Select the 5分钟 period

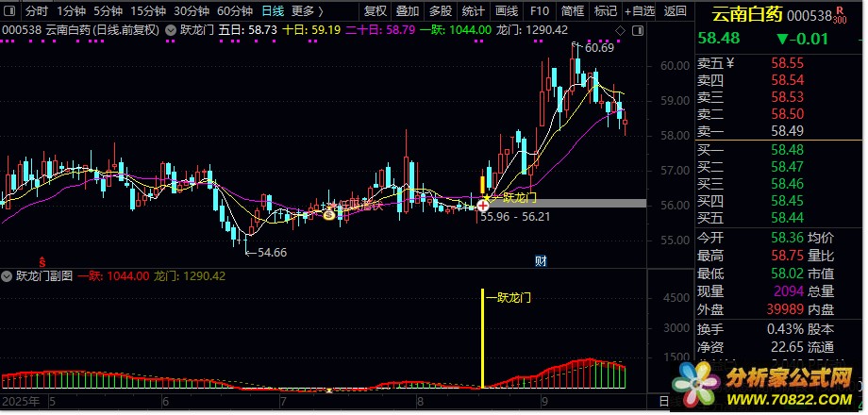(x=108, y=10)
